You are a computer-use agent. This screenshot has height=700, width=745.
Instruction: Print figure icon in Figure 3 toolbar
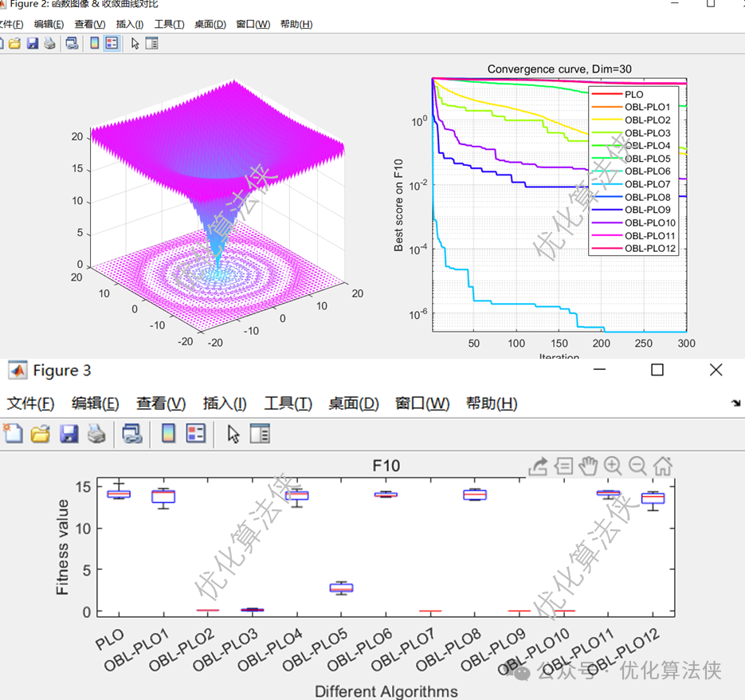[x=96, y=434]
